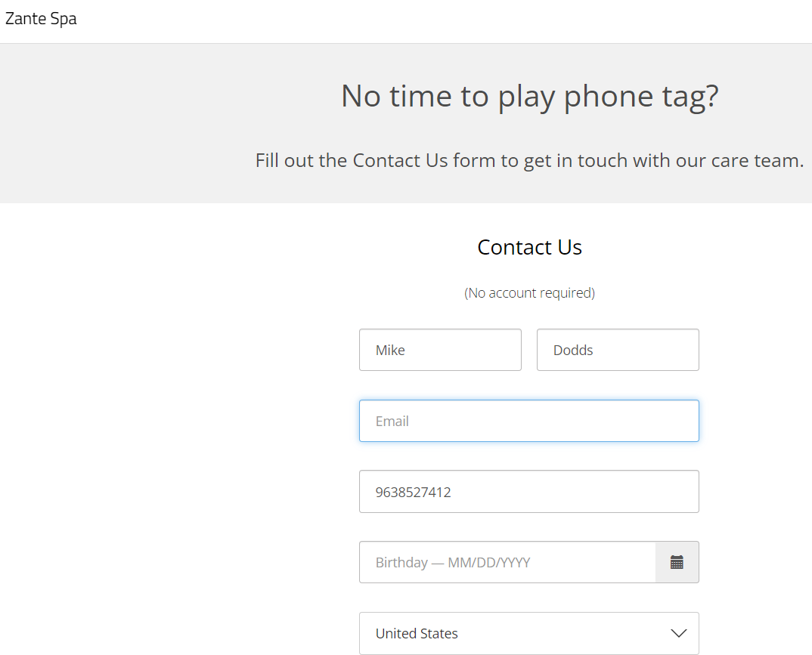
Task: Click the "No time to play phone tag?" heading
Action: pos(530,96)
